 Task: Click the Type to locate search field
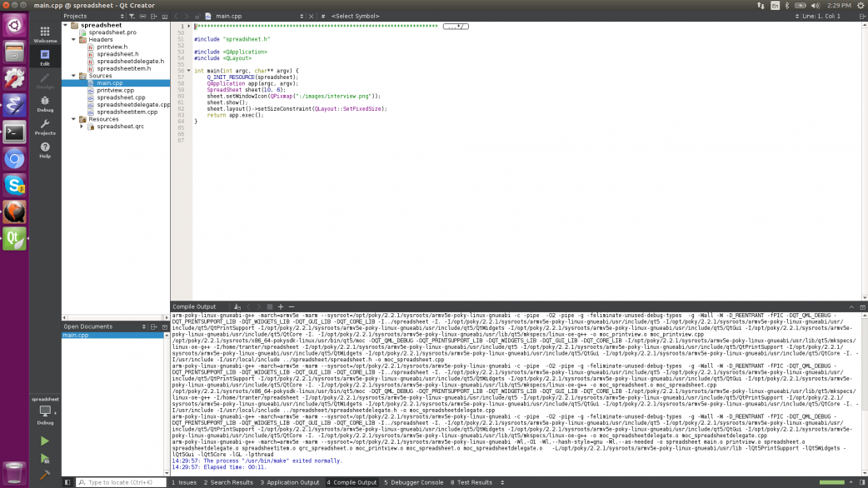click(120, 482)
